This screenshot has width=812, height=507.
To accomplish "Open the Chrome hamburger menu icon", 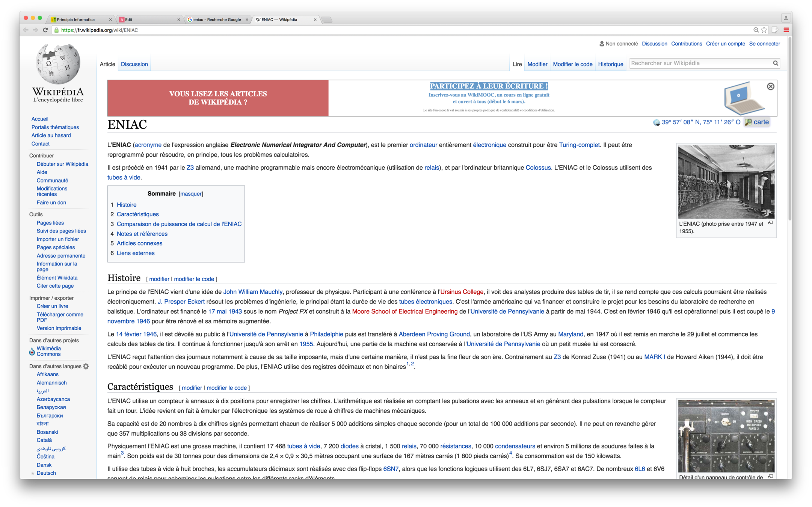I will 786,30.
